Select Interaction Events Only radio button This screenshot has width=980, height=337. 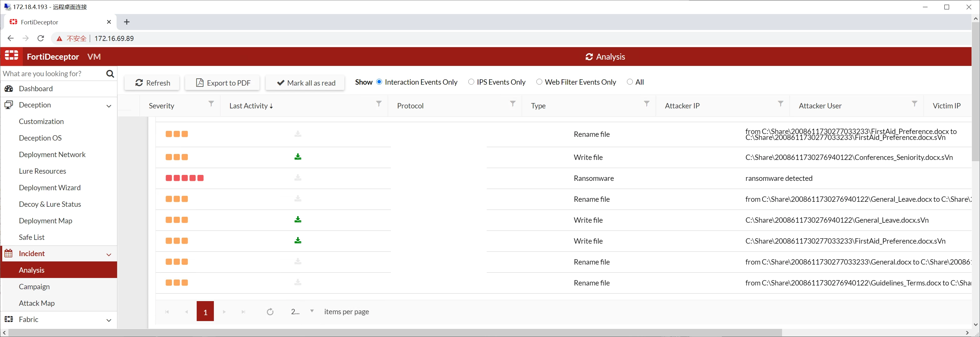click(x=379, y=82)
